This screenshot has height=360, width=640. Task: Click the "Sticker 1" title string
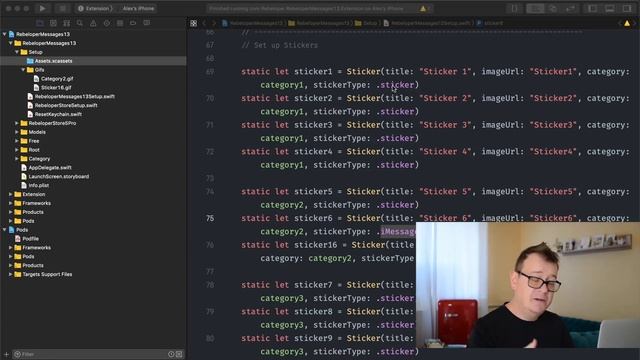pyautogui.click(x=445, y=72)
